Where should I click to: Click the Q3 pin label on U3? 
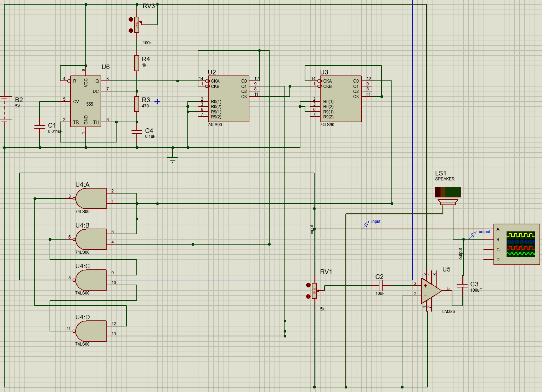click(356, 97)
